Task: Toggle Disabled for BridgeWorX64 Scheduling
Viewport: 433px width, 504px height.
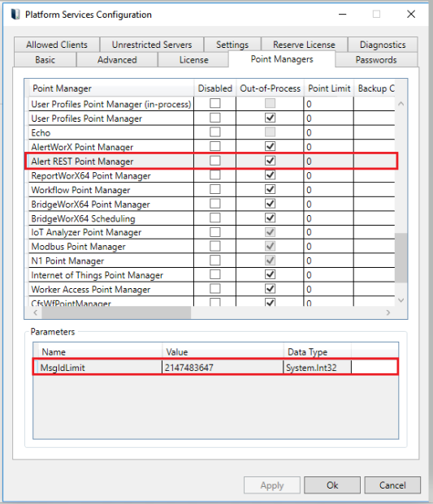Action: 215,218
